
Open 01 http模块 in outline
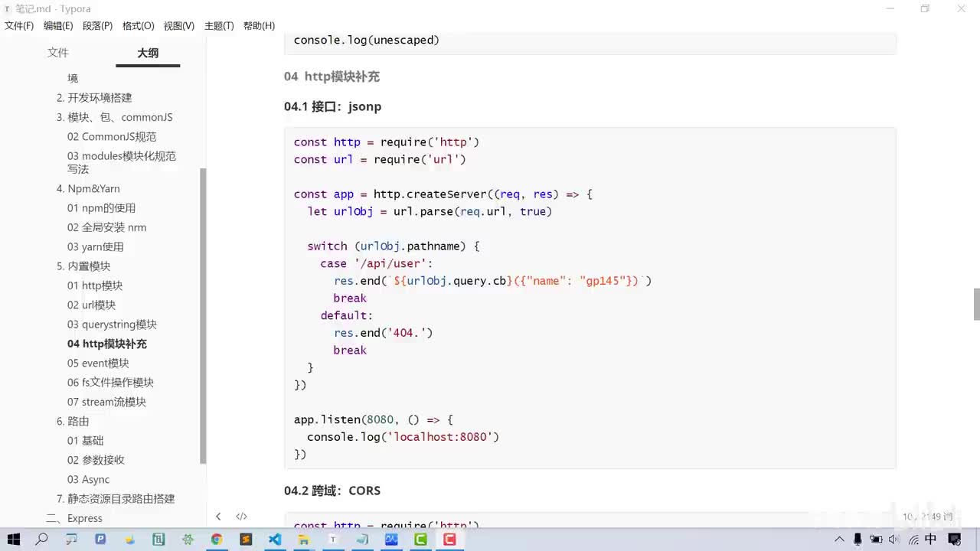tap(95, 285)
